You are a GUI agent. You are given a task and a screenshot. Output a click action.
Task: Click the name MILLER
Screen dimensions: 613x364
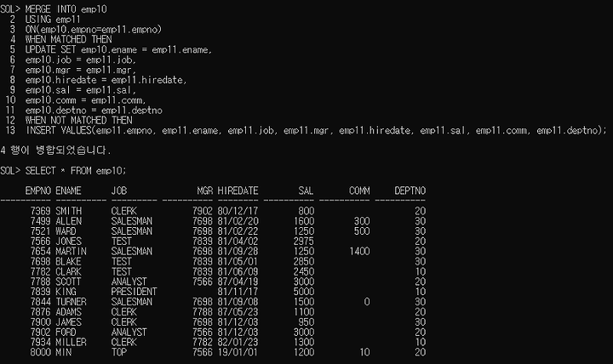[x=72, y=342]
